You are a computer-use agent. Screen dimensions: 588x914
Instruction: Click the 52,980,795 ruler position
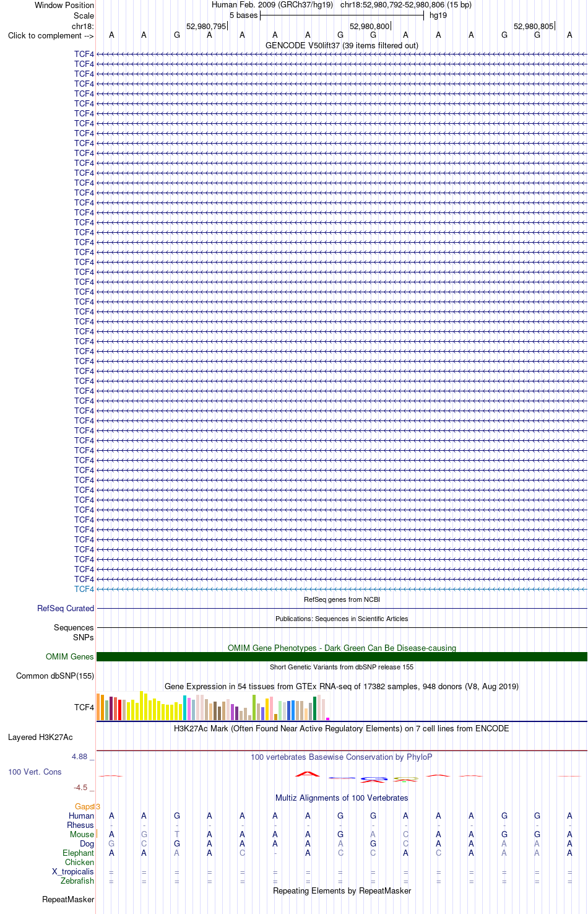206,26
